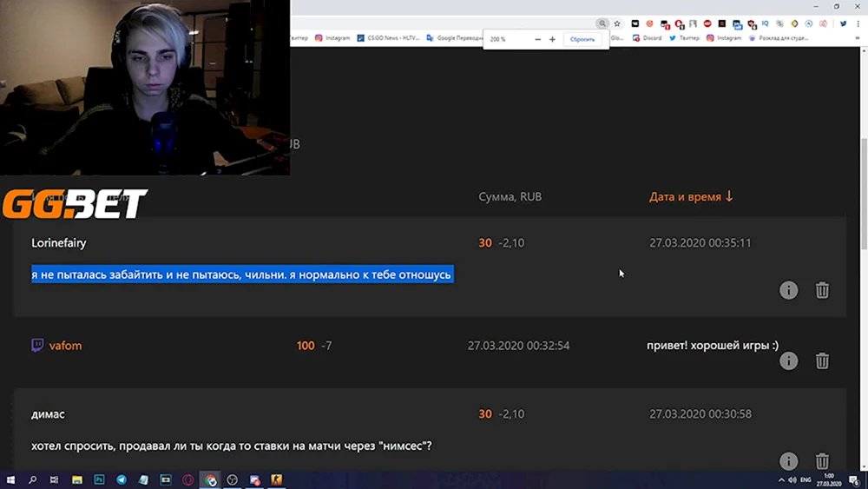Image resolution: width=868 pixels, height=489 pixels.
Task: Open Discord from the taskbar
Action: click(254, 480)
